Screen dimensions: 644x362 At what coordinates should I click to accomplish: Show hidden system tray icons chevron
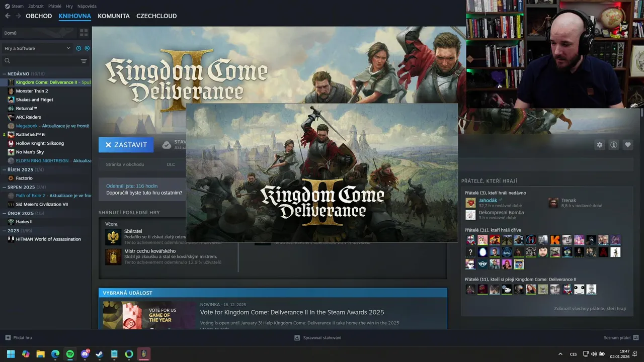pos(560,354)
